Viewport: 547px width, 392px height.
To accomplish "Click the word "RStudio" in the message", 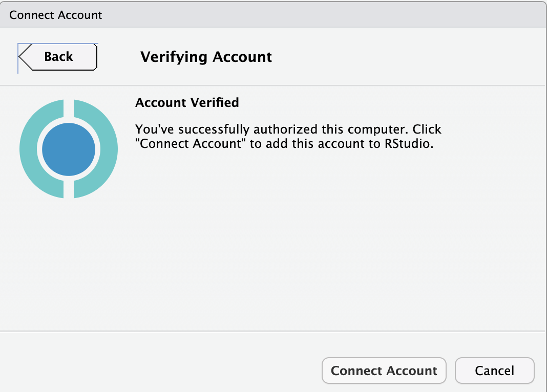I will [x=408, y=144].
